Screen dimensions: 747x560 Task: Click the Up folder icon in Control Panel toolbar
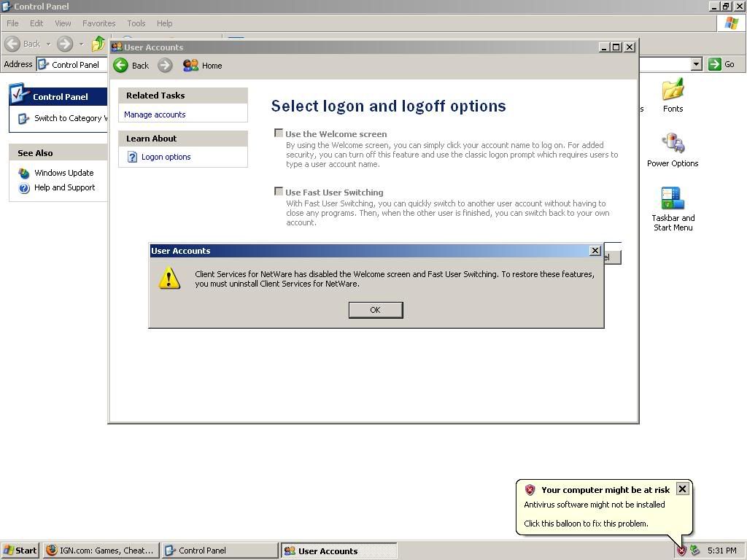coord(98,44)
